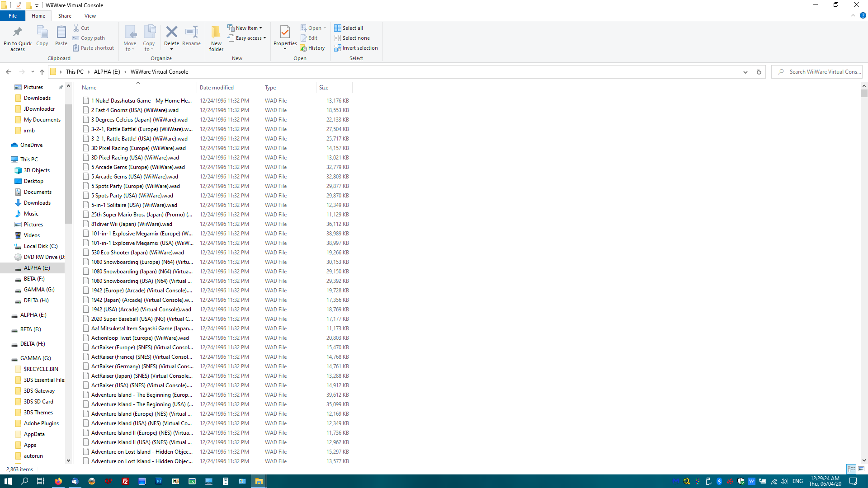Click Select all
The image size is (868, 488).
349,28
